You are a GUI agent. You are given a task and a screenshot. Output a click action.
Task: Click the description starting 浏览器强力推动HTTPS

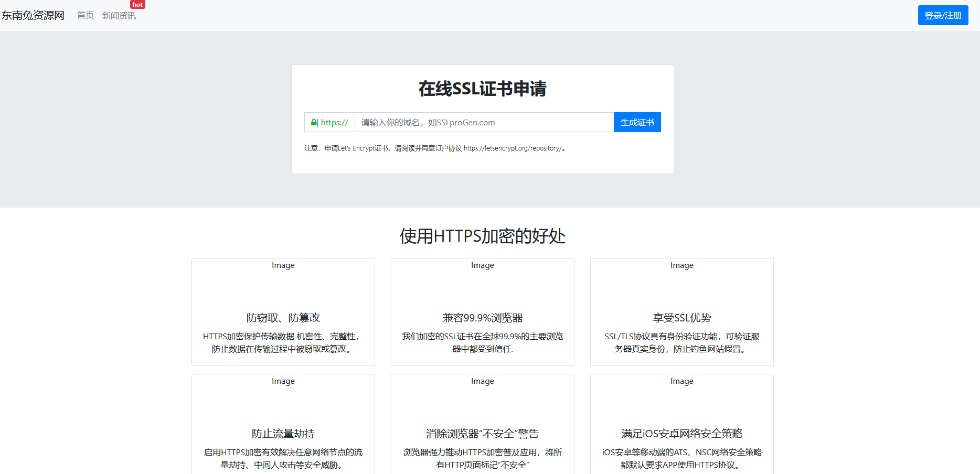tap(483, 459)
